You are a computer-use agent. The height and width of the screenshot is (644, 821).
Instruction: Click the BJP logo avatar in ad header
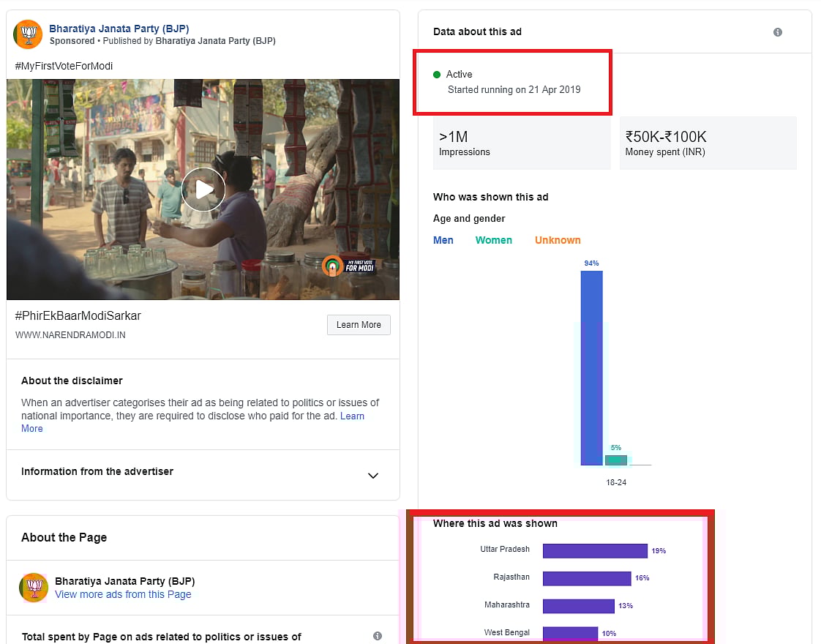(28, 34)
